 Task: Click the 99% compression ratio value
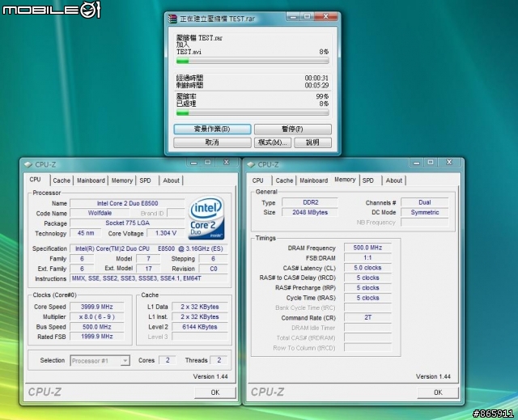click(x=322, y=96)
